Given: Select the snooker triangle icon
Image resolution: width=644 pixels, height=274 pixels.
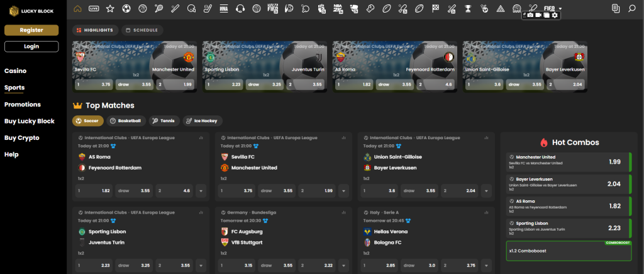Looking at the screenshot, I should pyautogui.click(x=500, y=8).
